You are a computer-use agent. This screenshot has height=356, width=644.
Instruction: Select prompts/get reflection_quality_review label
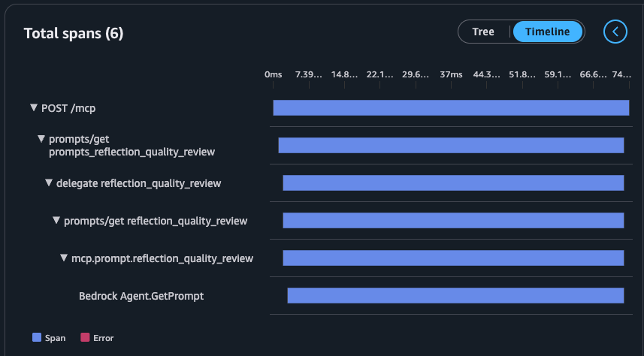tap(156, 221)
